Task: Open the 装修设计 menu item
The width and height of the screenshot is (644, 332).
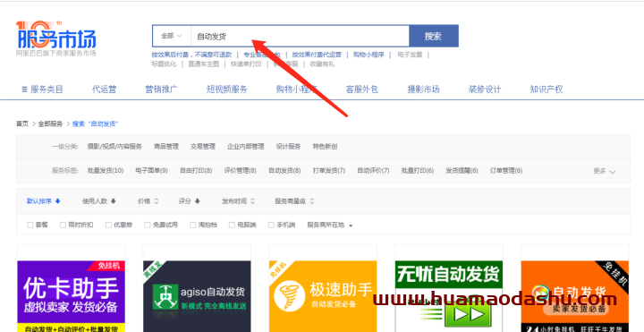Action: pyautogui.click(x=485, y=89)
